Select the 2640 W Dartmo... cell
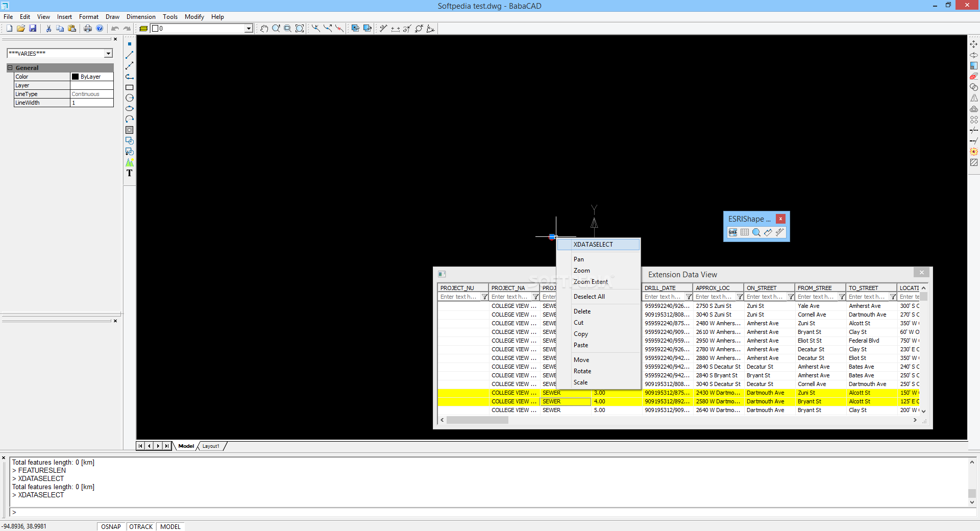The width and height of the screenshot is (980, 531). (x=718, y=410)
